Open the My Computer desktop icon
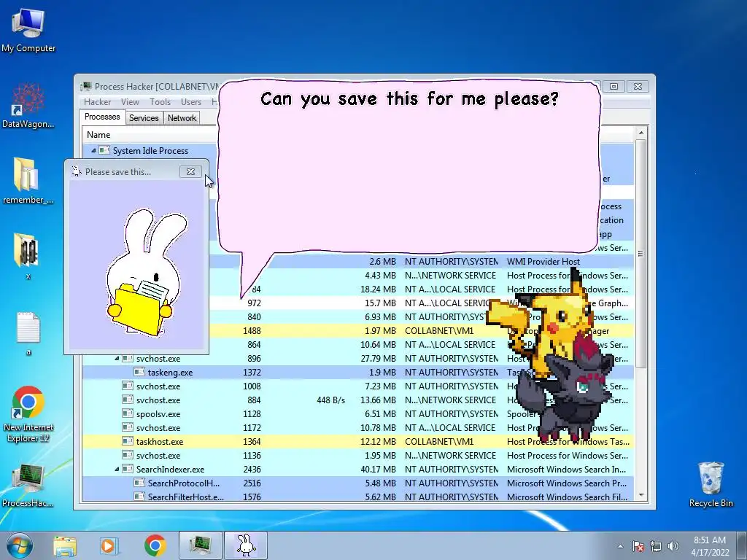 click(28, 30)
